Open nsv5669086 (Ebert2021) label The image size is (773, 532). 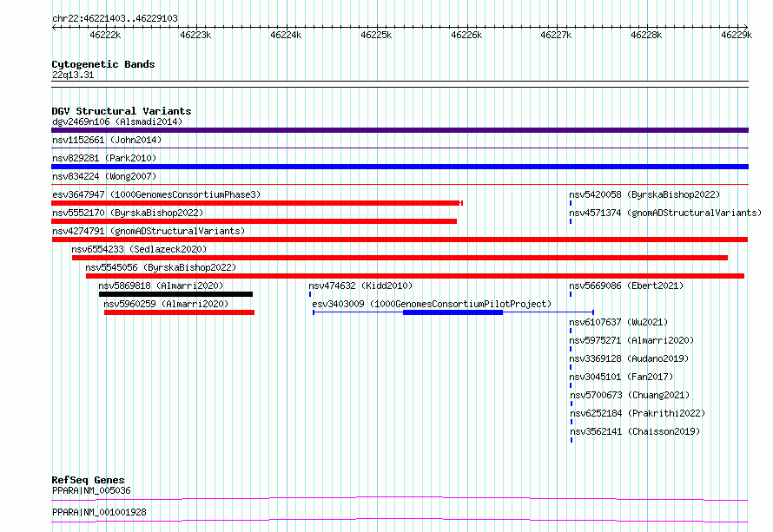626,286
